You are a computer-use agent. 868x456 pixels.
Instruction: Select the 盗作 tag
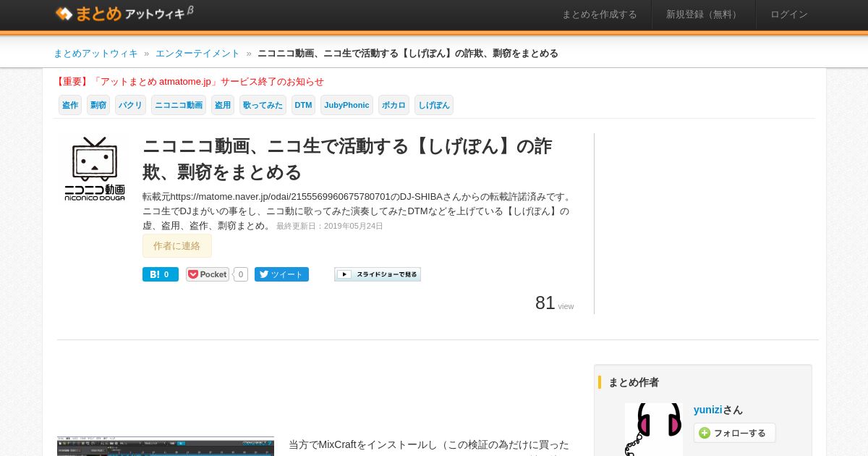[70, 105]
